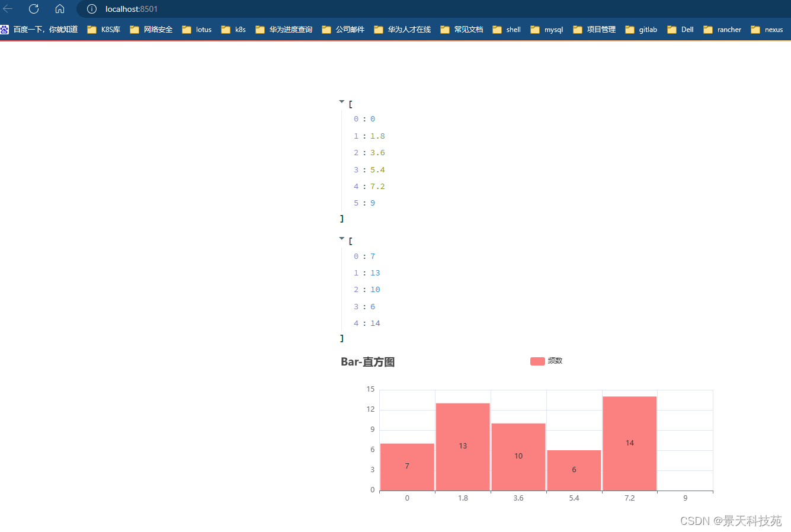Click the browser home icon
The height and width of the screenshot is (532, 791).
tap(59, 9)
